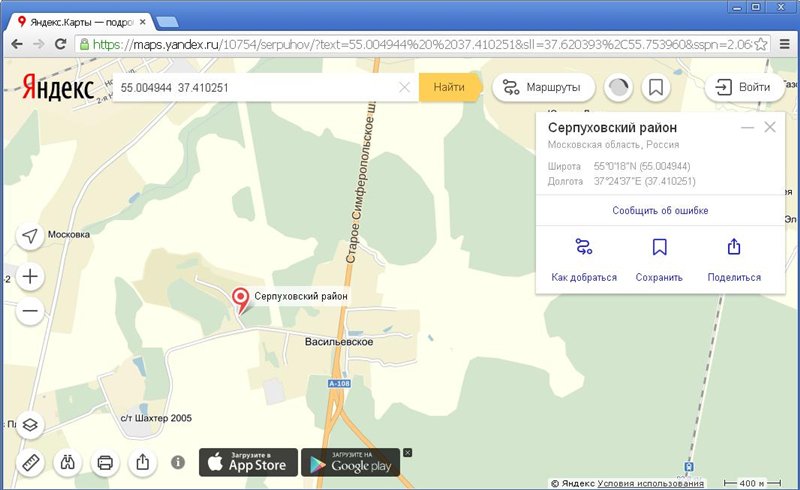Click the Широта latitude value
This screenshot has height=490, width=800.
642,166
